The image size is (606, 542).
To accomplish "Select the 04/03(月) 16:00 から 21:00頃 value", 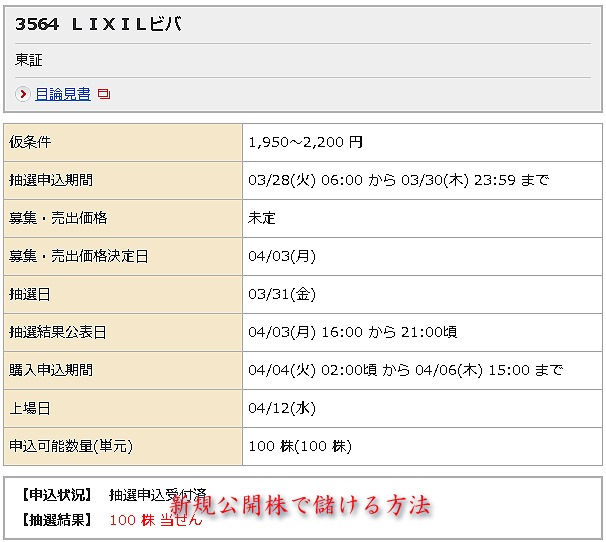I will pyautogui.click(x=352, y=332).
